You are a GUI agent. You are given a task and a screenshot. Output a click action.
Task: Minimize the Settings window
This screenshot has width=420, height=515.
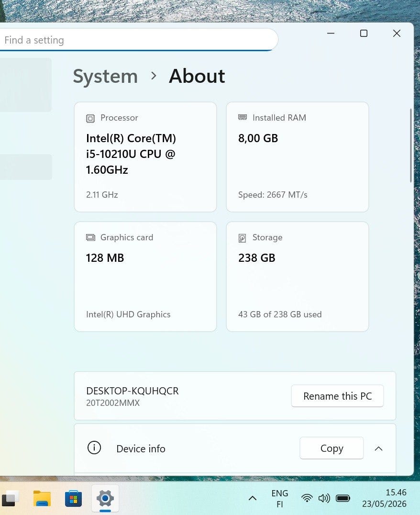[x=331, y=33]
